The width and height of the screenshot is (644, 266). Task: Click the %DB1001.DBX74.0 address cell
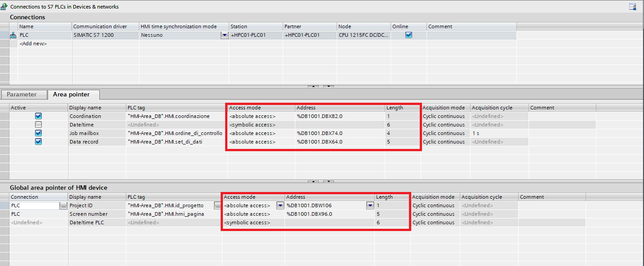pyautogui.click(x=340, y=133)
